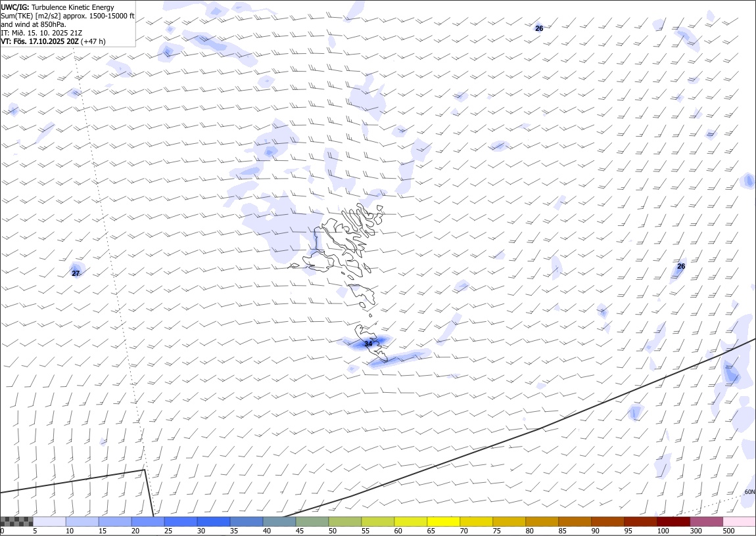Click the 75–80 amber legend swatch
Viewport: 756px width, 536px height.
509,522
